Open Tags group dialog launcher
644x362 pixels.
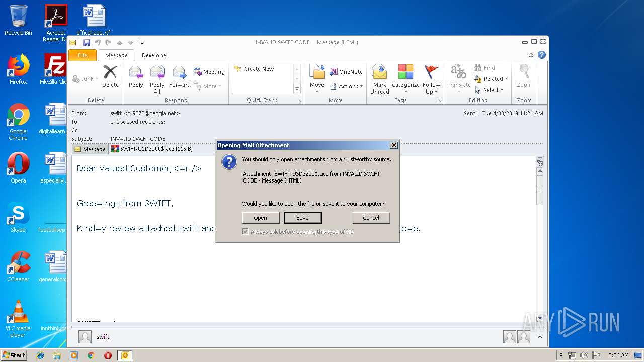coord(439,101)
